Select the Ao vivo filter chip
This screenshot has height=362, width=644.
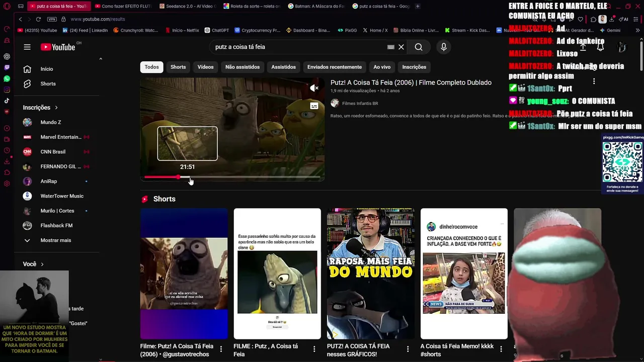pyautogui.click(x=382, y=67)
